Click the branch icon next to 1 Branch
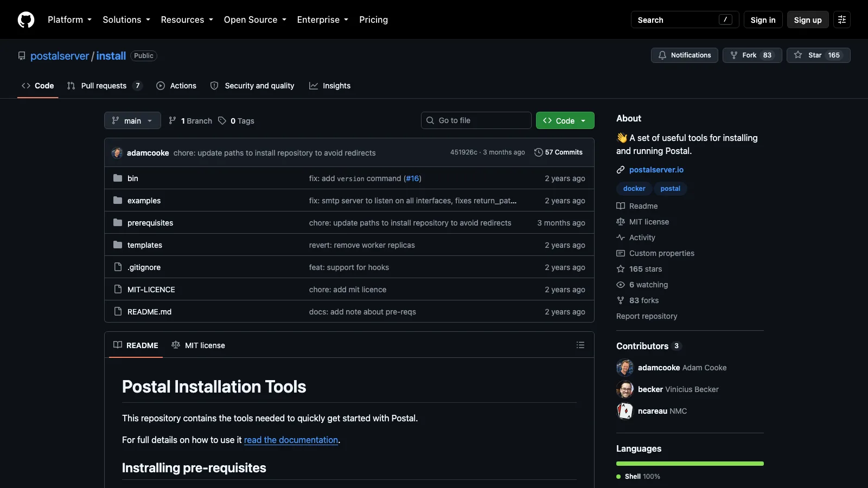 coord(173,120)
